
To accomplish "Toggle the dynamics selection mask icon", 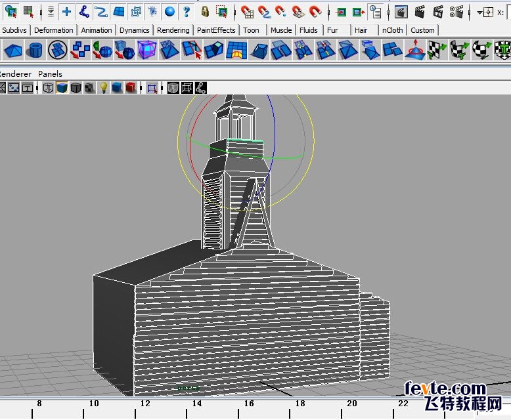I will [152, 12].
